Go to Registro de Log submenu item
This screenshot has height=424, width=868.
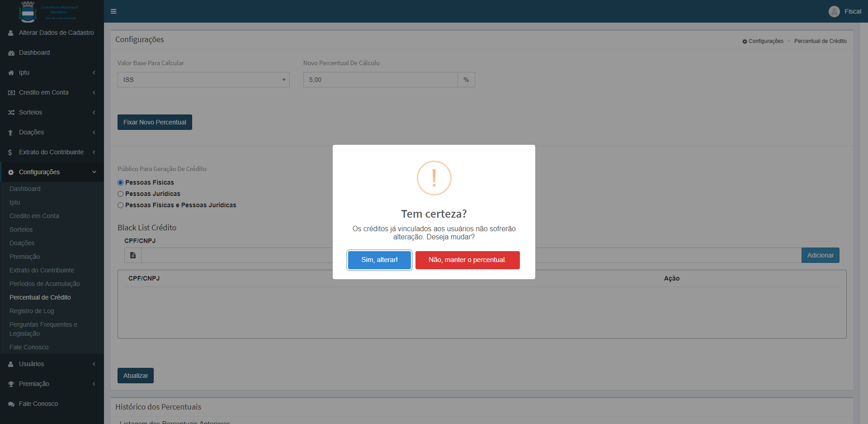click(32, 311)
